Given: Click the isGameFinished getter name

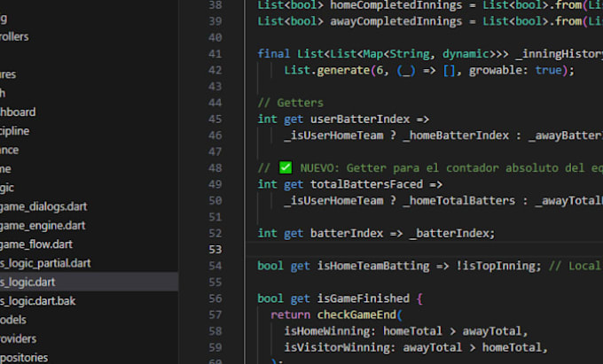Looking at the screenshot, I should (363, 298).
